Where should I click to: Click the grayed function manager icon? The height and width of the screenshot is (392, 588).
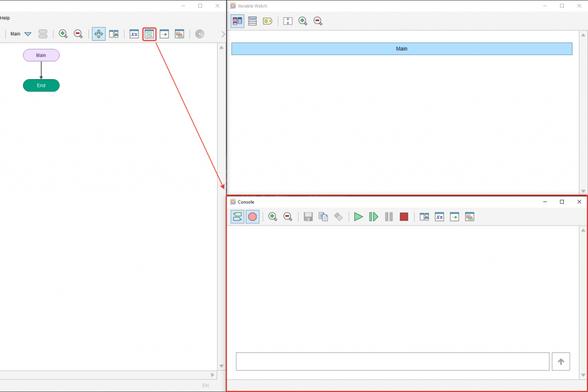[43, 34]
